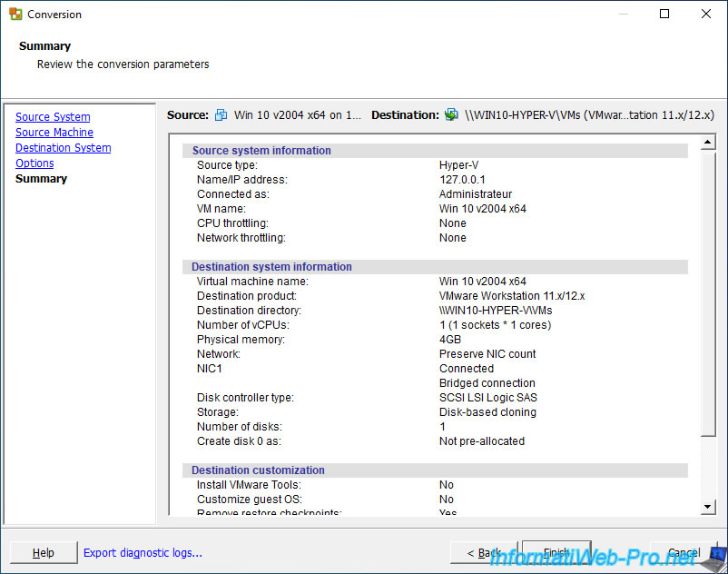This screenshot has width=728, height=574.
Task: Close the Conversion window
Action: pos(706,14)
